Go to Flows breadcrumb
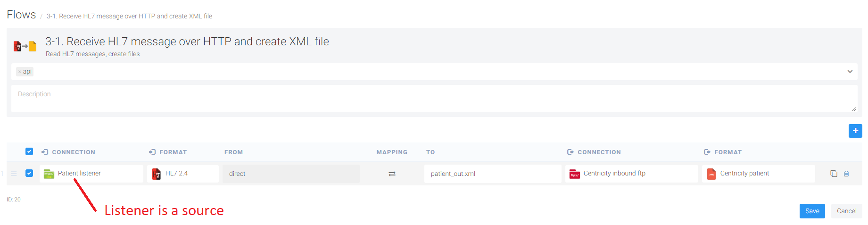Viewport: 868px width, 225px height. pos(21,15)
